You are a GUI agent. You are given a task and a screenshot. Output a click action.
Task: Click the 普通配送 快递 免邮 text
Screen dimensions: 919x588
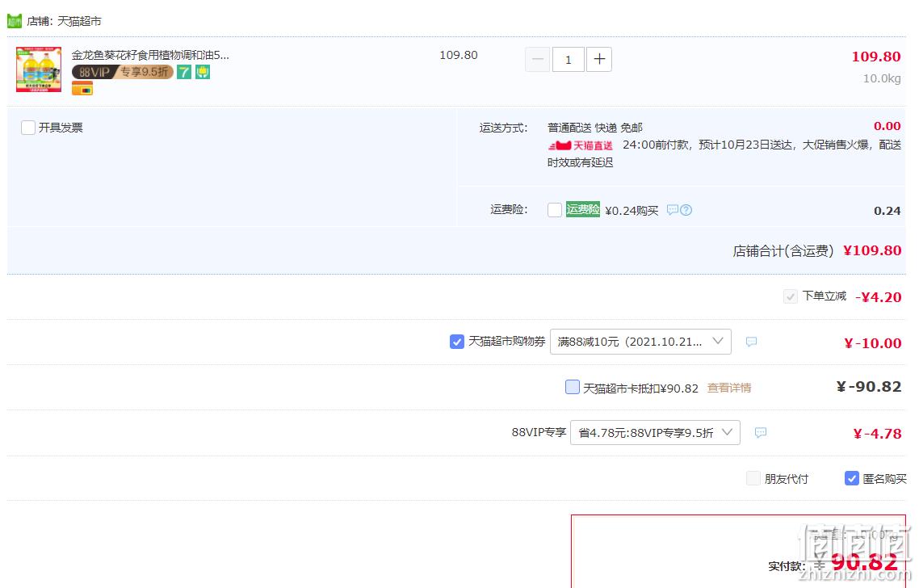595,128
